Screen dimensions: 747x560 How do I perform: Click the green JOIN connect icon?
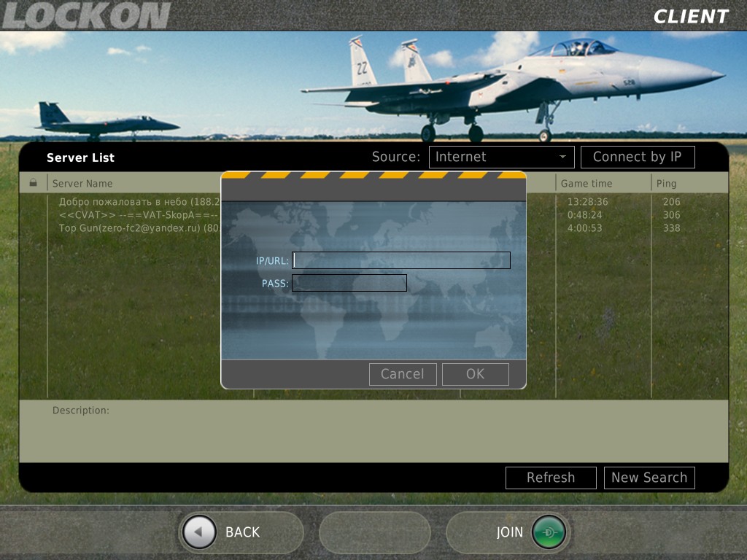point(549,532)
